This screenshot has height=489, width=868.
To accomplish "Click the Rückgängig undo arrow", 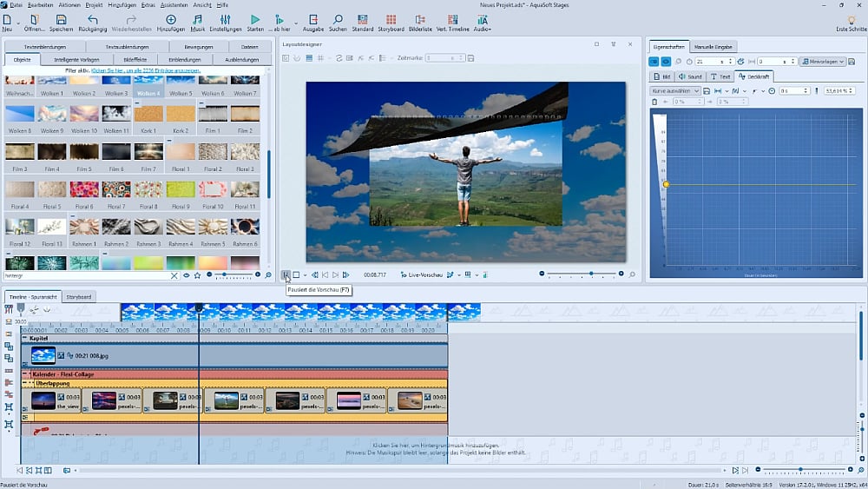I will point(93,20).
